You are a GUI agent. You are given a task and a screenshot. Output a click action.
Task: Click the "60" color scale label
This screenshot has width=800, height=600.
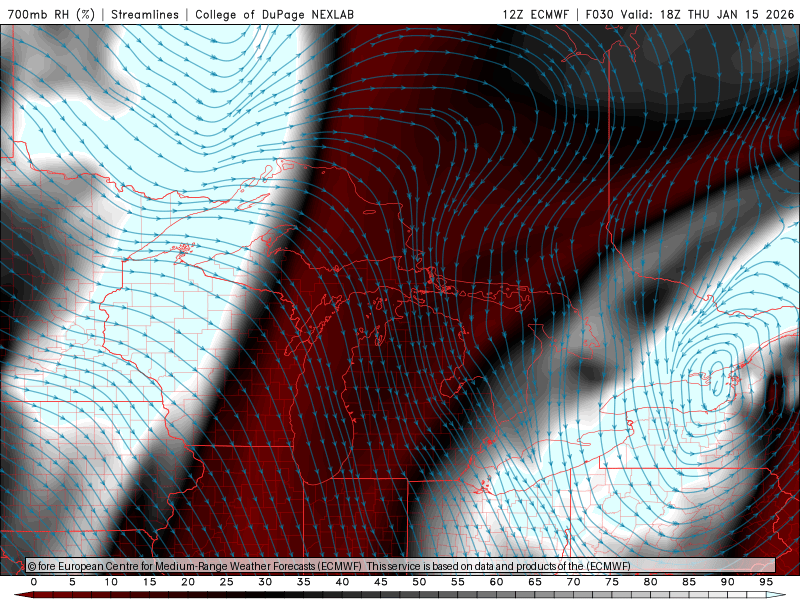pos(496,582)
